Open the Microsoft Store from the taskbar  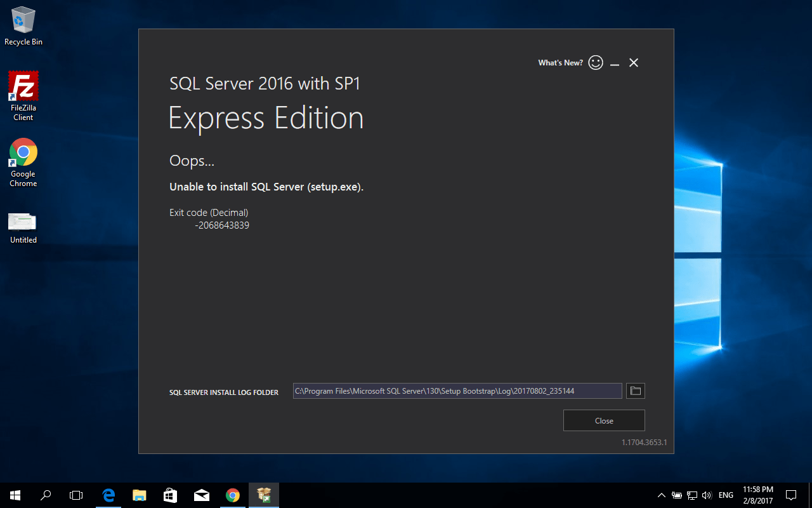click(x=170, y=495)
